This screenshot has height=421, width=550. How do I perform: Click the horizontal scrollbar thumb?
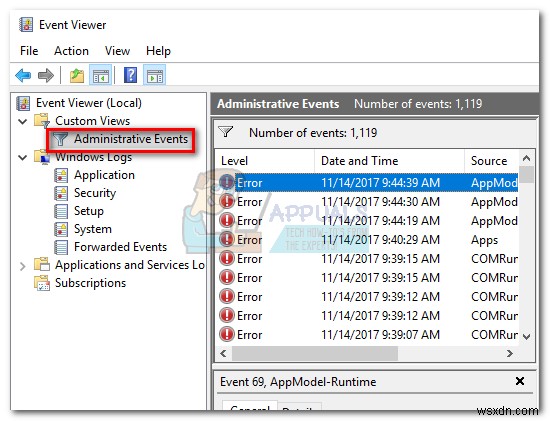point(315,353)
